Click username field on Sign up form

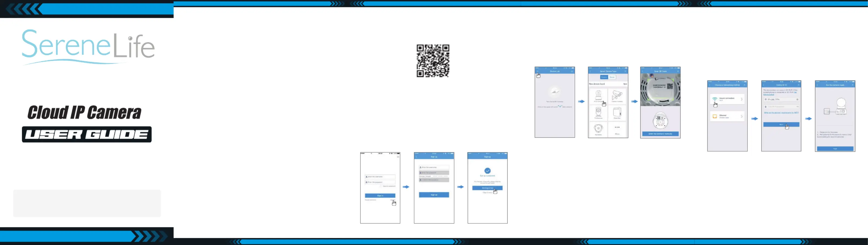pos(434,167)
